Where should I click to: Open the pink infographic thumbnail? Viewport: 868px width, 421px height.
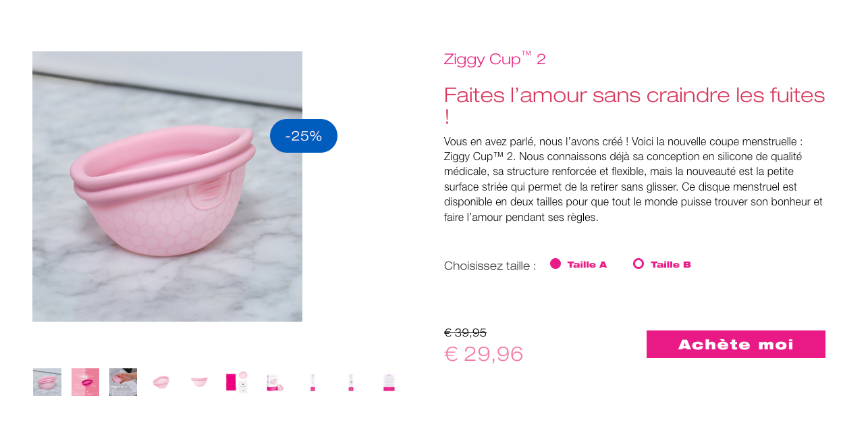(x=85, y=382)
